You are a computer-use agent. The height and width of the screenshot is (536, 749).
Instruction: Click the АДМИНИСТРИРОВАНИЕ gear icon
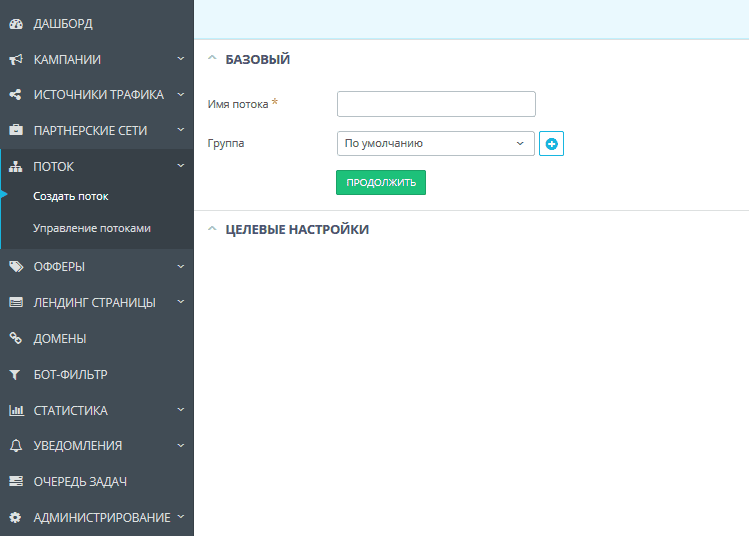point(15,517)
